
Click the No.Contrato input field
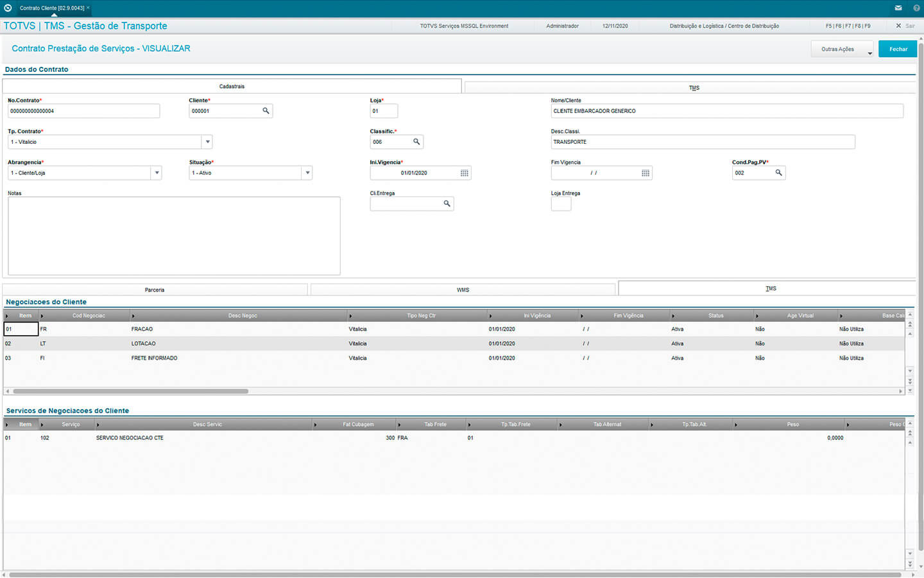(x=83, y=111)
